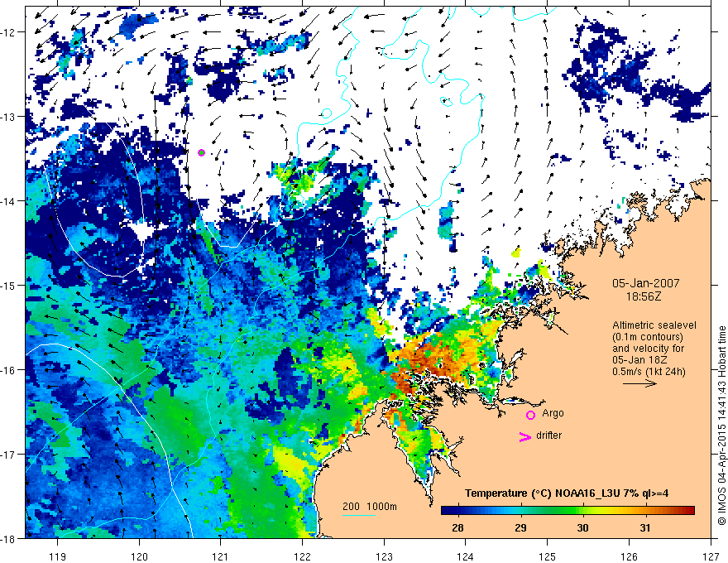
Task: Select the Argo float marker near 13.4°S
Action: tap(201, 152)
